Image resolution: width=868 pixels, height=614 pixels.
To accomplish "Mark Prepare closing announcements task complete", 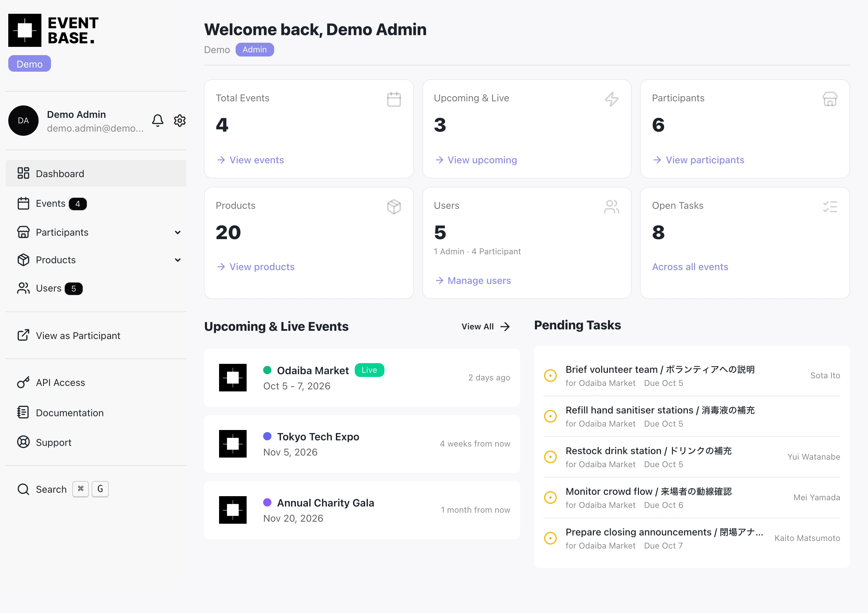I will click(550, 539).
